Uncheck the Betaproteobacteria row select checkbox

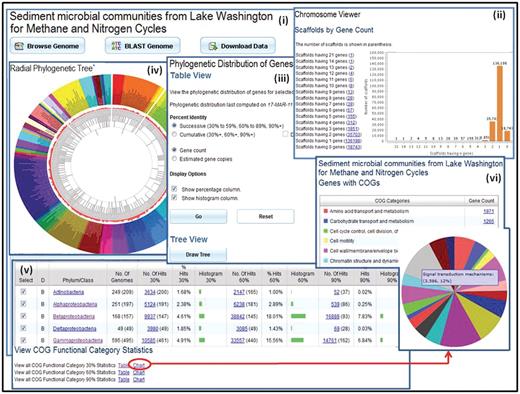23,316
